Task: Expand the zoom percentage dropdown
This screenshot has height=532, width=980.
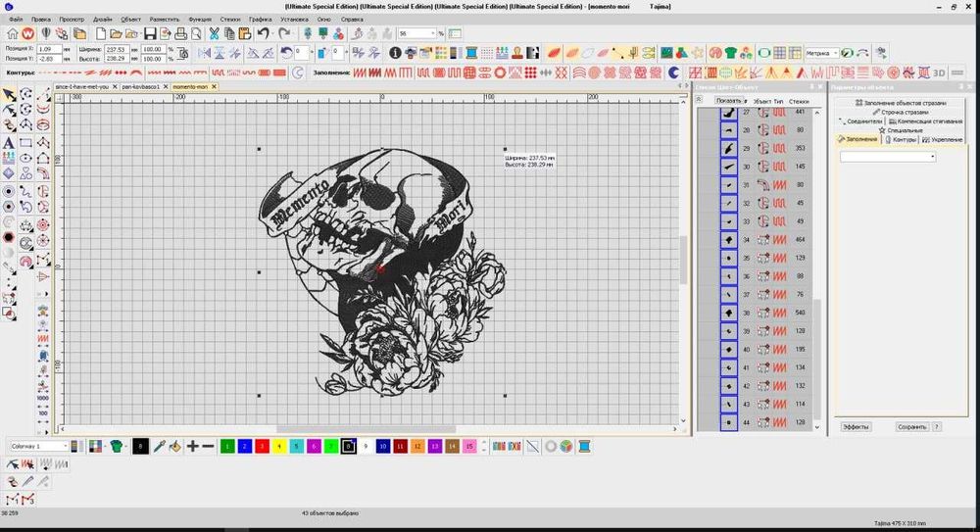Action: [431, 33]
